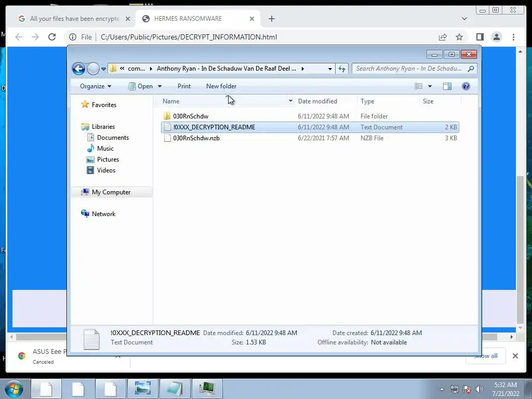This screenshot has height=399, width=532.
Task: Close Chrome downloads bar
Action: (515, 356)
